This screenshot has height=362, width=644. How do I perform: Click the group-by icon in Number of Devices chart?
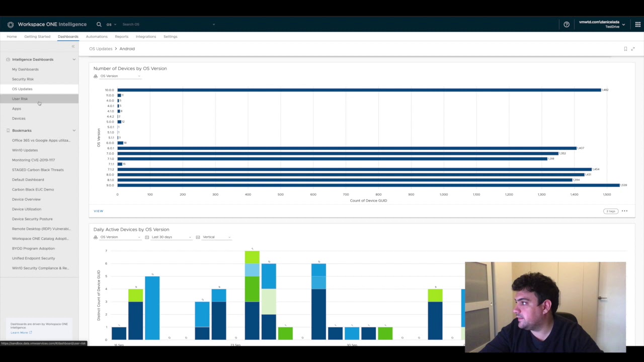click(96, 76)
